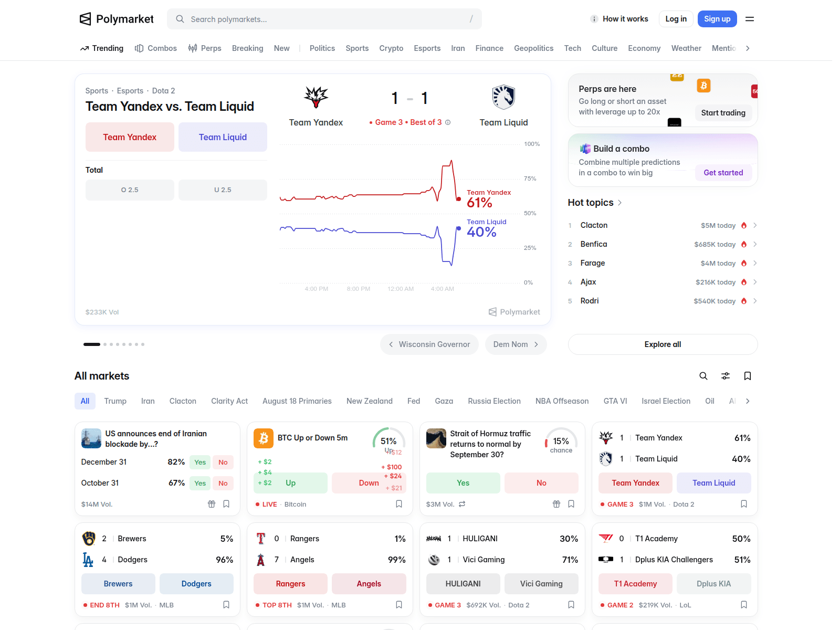Click Up on BTC 5m market
The height and width of the screenshot is (630, 840).
tap(290, 483)
